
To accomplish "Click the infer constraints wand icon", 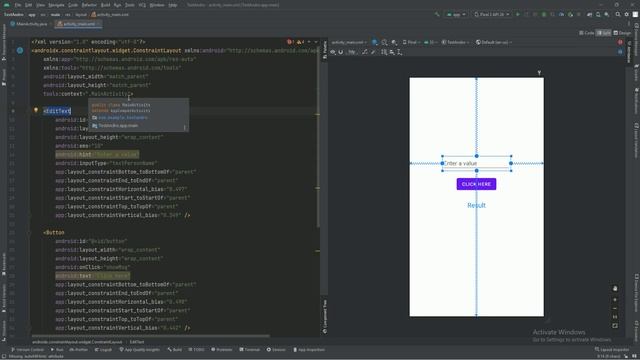I will click(373, 52).
